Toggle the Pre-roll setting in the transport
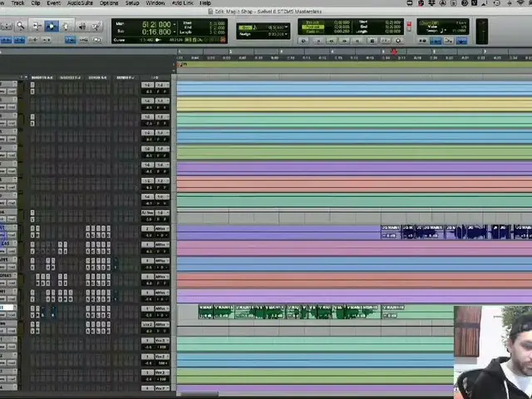The height and width of the screenshot is (399, 532). click(313, 23)
